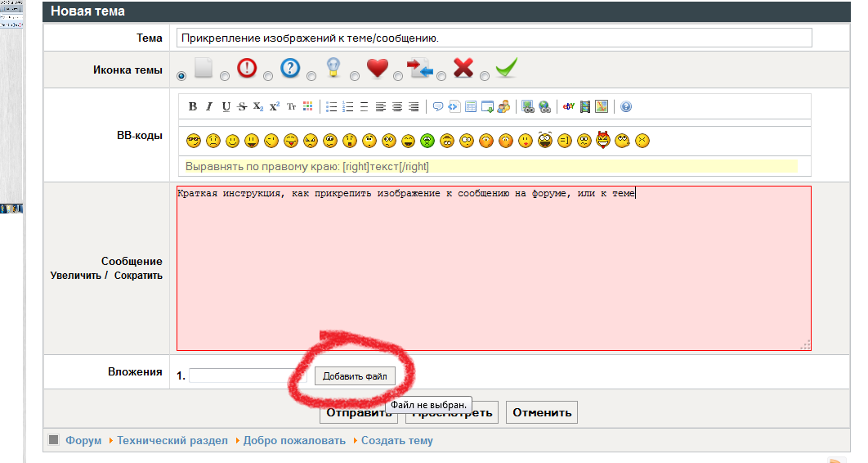868x463 pixels.
Task: Click into the Тема title field
Action: (494, 38)
